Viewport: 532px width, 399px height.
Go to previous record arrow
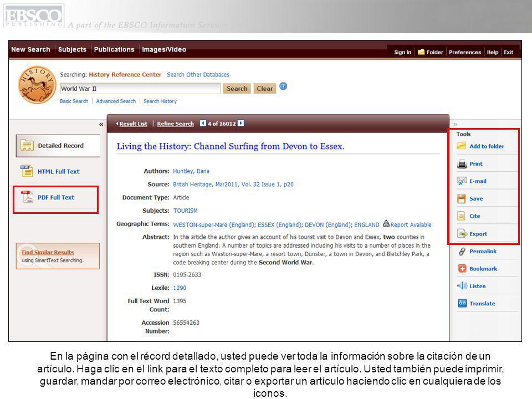[x=203, y=123]
